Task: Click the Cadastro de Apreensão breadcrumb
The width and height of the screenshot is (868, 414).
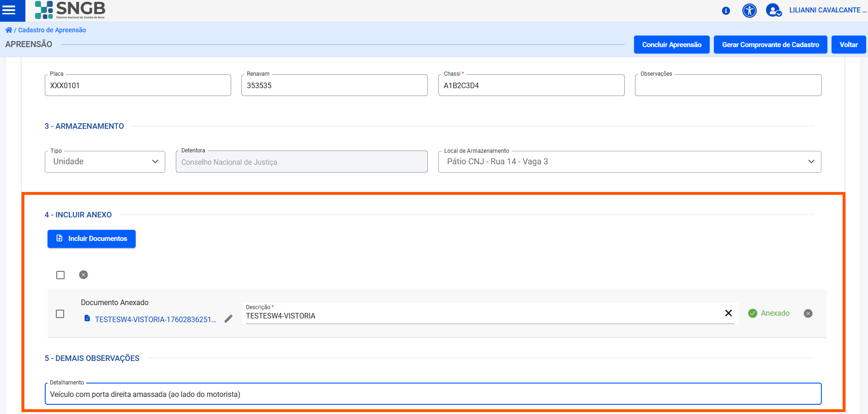Action: click(x=52, y=30)
